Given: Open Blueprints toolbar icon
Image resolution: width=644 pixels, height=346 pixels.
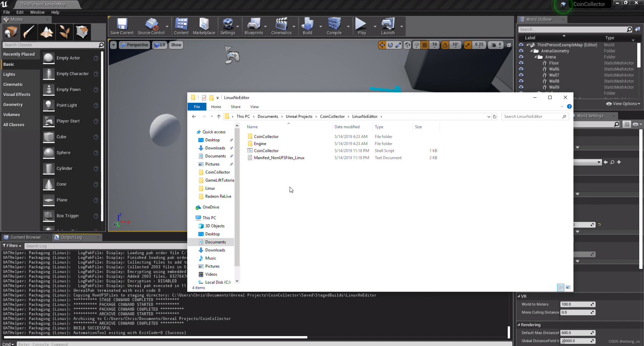Looking at the screenshot, I should tap(254, 26).
